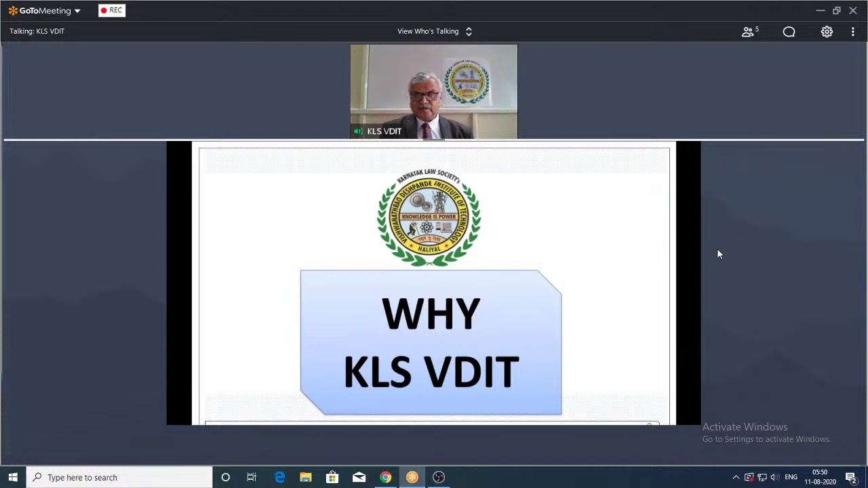The height and width of the screenshot is (488, 868).
Task: Click the REC recording indicator
Action: tap(112, 10)
